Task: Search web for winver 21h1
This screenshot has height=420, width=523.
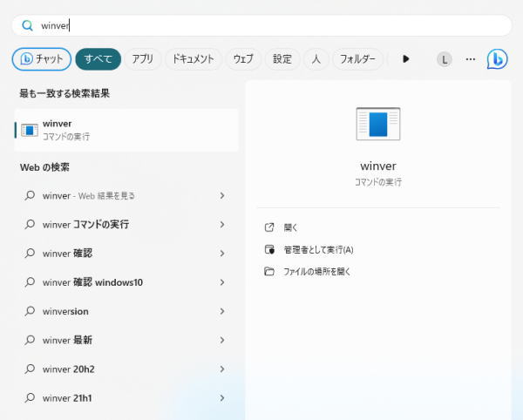Action: click(126, 398)
